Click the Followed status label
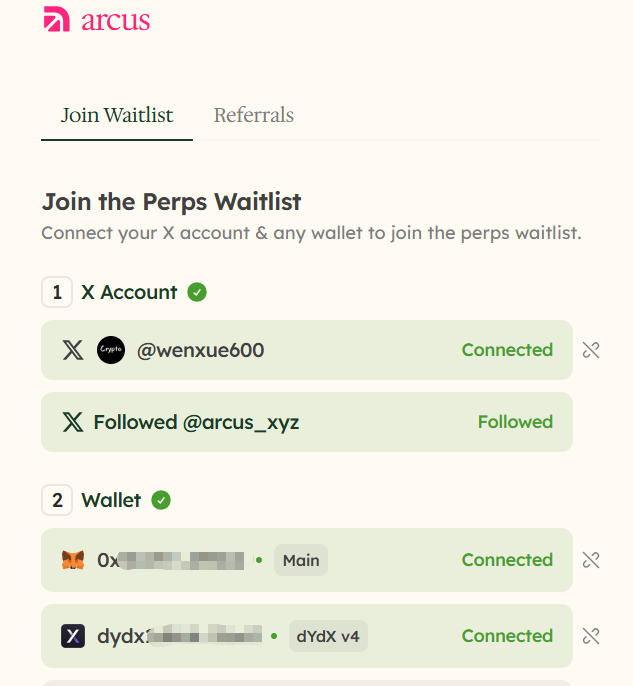 point(515,422)
